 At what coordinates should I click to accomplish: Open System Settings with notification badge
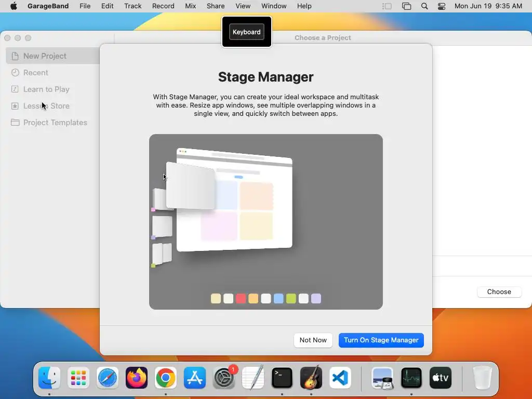224,378
